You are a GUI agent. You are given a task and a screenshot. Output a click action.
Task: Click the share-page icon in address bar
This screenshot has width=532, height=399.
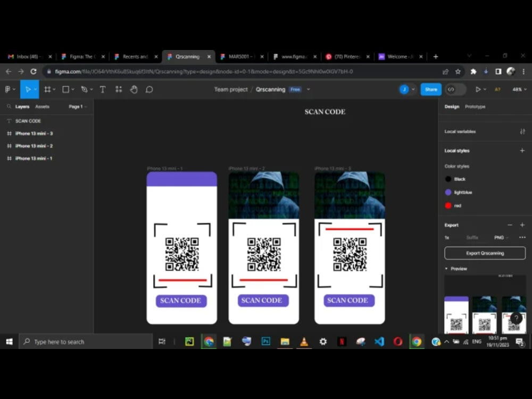(x=445, y=72)
